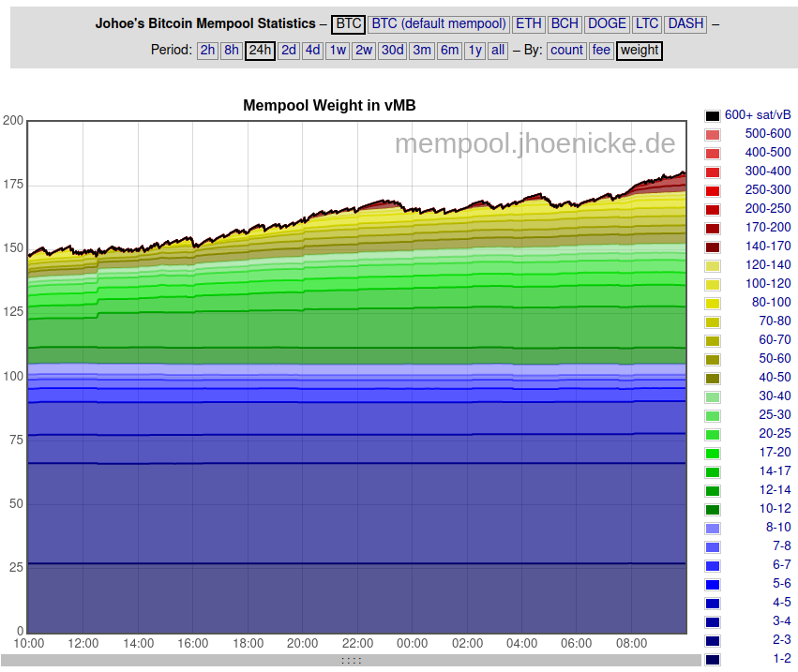
Task: Toggle the 300-400 fee band legend
Action: coord(713,172)
